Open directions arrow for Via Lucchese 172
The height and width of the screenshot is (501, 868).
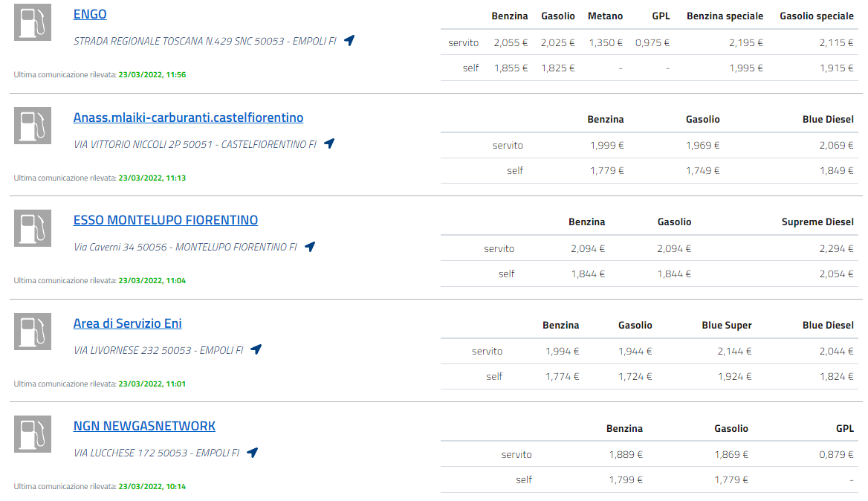(x=252, y=452)
